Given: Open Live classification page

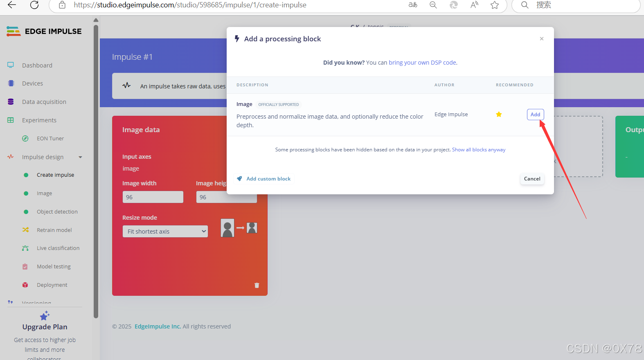Looking at the screenshot, I should click(58, 248).
